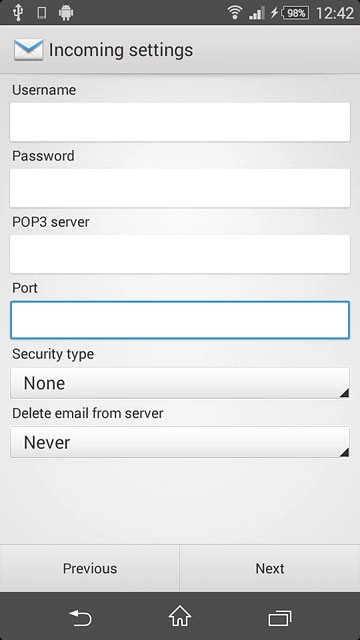Tap the Android back navigation icon
The width and height of the screenshot is (360, 640).
[x=80, y=618]
